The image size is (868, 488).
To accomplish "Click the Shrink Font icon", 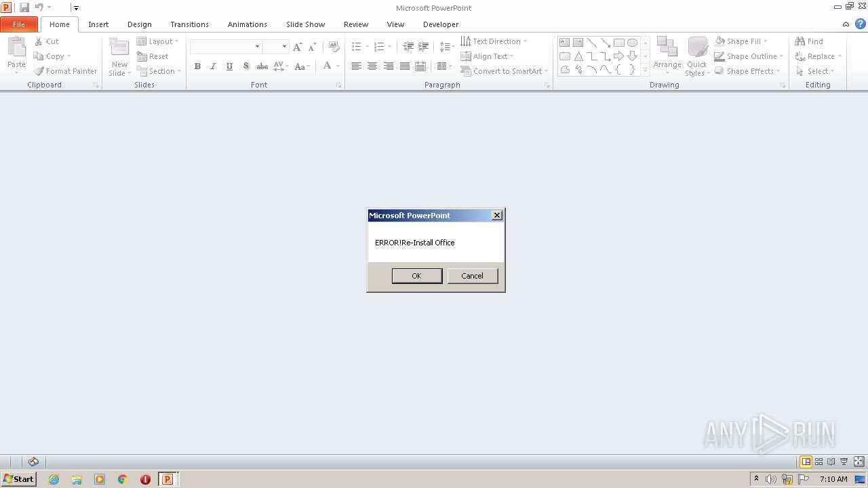I will pyautogui.click(x=312, y=47).
